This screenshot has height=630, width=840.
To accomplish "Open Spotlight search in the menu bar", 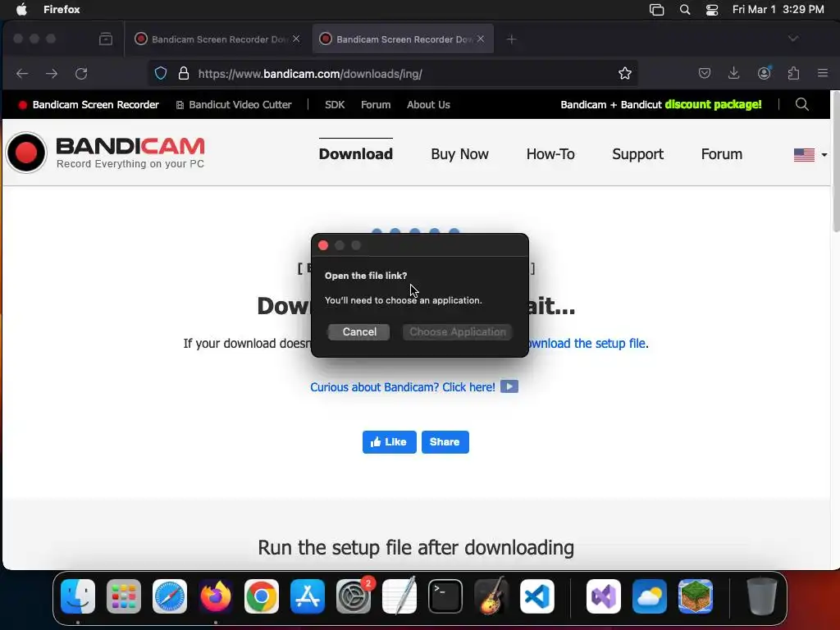I will pos(685,10).
